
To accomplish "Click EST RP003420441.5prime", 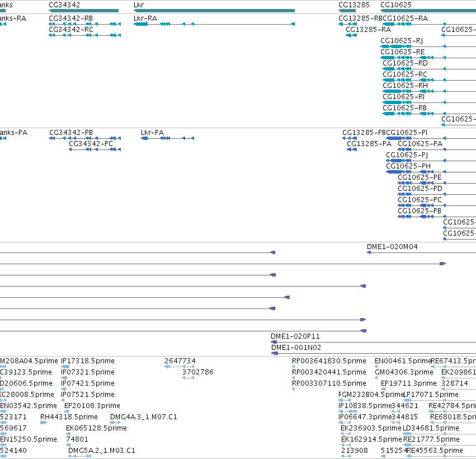I will [329, 372].
